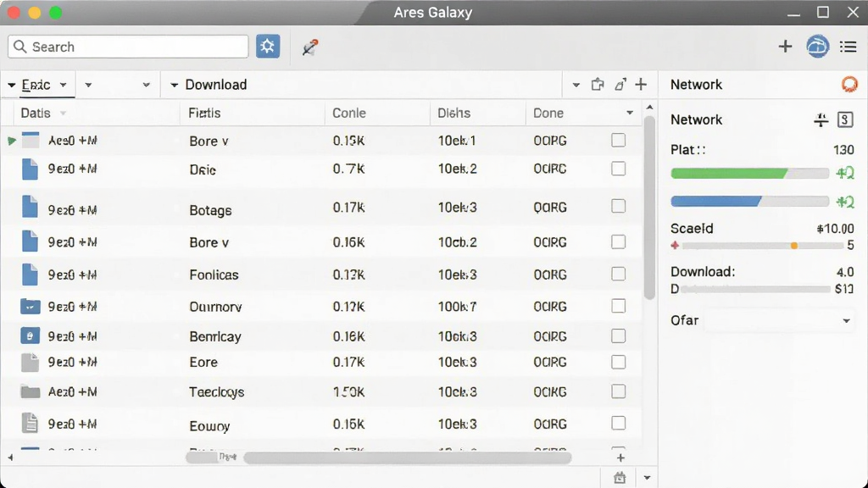Open the second dropdown arrow next to Eaic
The height and width of the screenshot is (488, 868).
click(88, 86)
